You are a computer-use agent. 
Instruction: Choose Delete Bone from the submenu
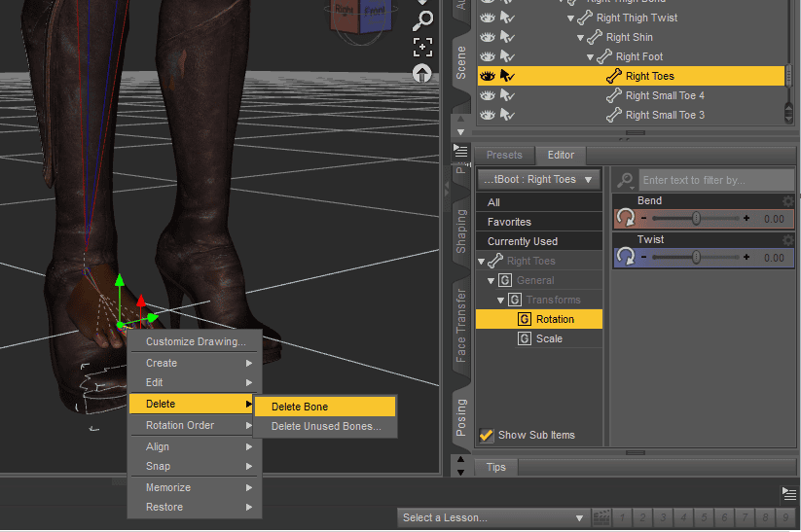tap(325, 407)
